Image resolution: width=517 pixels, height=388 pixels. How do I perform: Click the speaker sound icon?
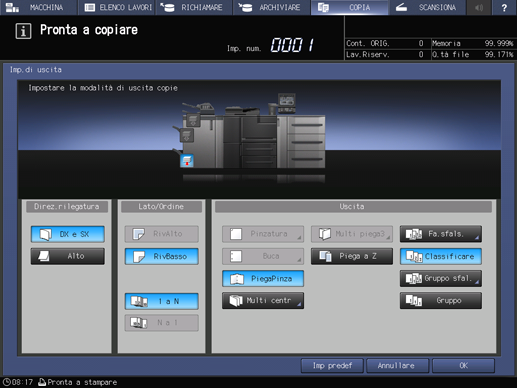tap(479, 7)
